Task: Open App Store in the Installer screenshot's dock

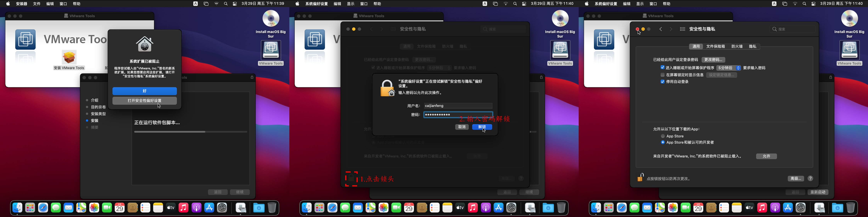Action: pos(209,208)
